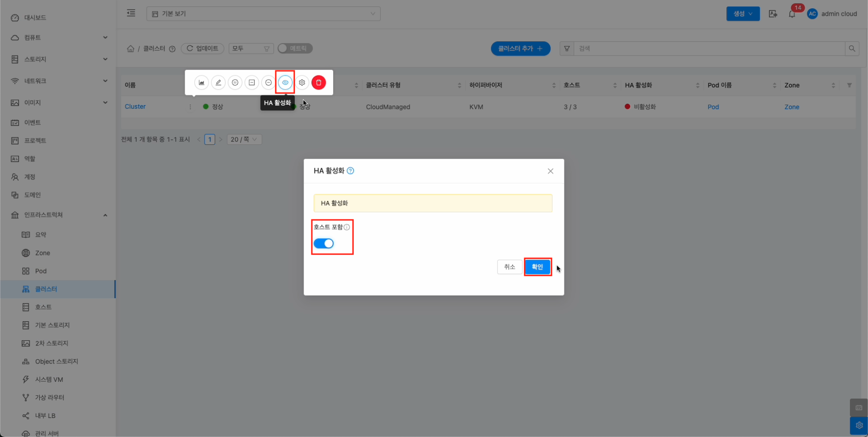This screenshot has width=868, height=437.
Task: Click the AC user avatar icon
Action: pos(812,14)
